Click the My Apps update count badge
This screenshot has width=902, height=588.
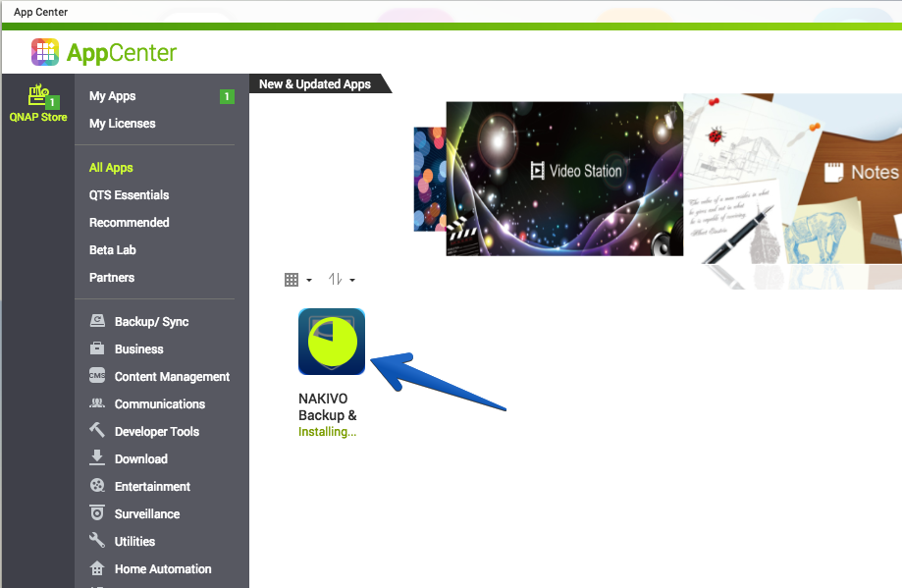click(x=227, y=96)
